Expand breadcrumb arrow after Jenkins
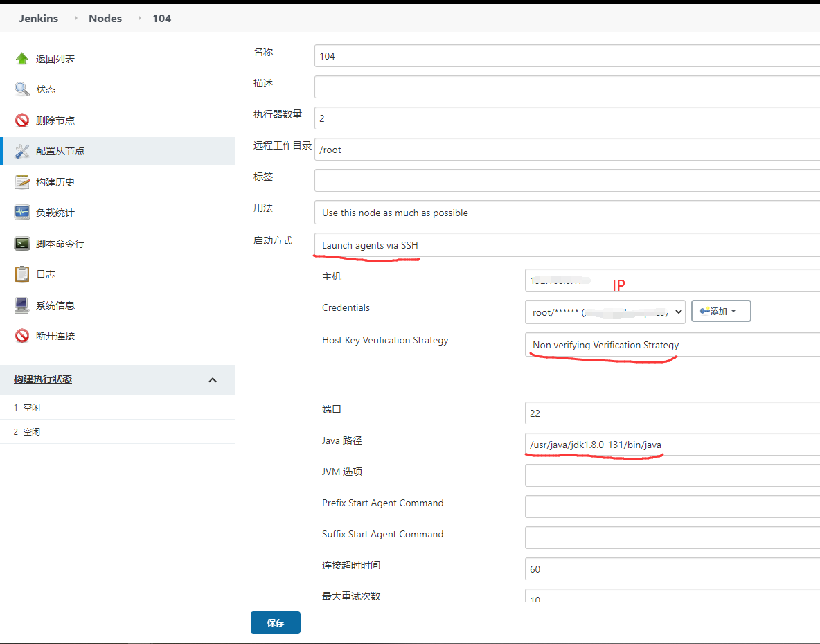 75,18
